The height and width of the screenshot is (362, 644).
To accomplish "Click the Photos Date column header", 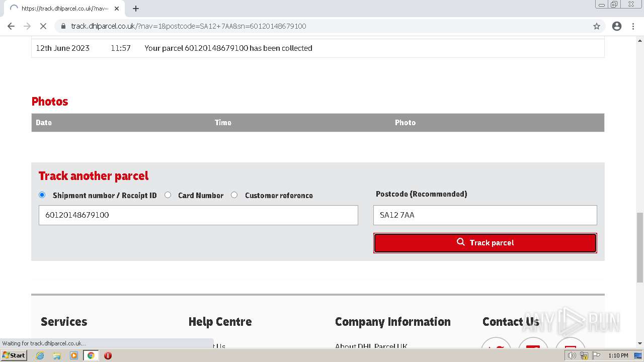I will (x=44, y=123).
